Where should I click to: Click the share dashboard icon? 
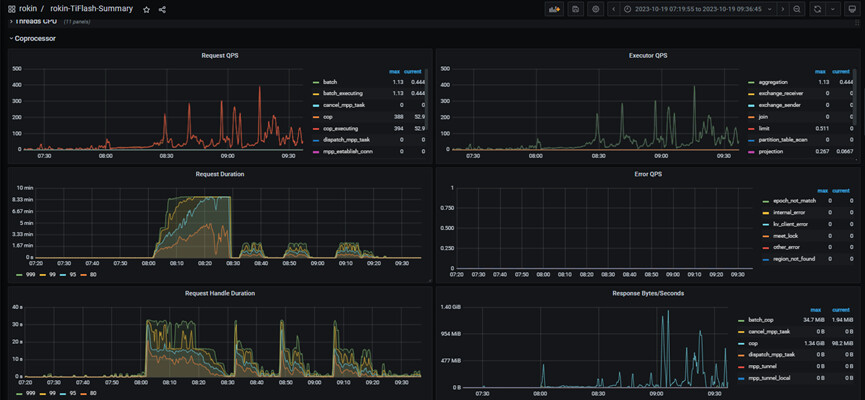[163, 9]
